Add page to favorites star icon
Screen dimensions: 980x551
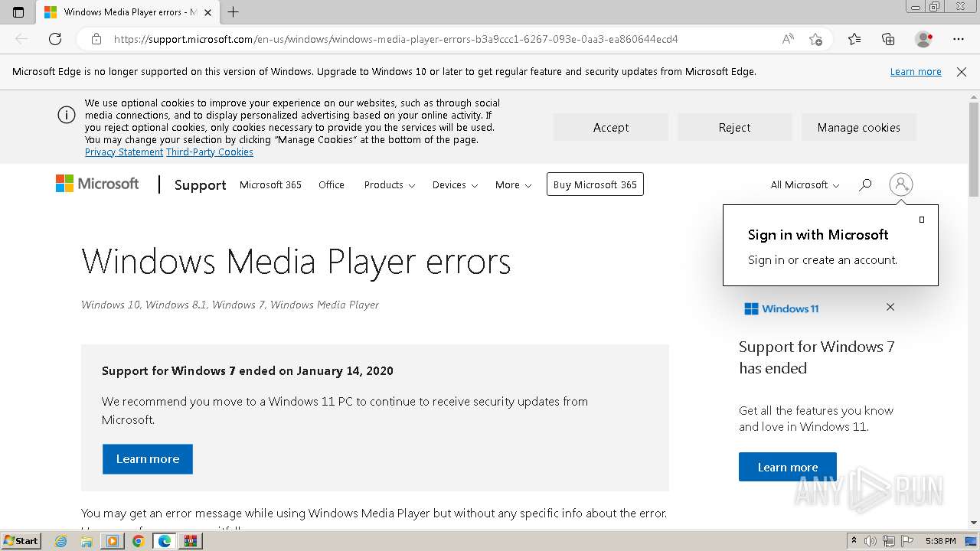coord(815,39)
